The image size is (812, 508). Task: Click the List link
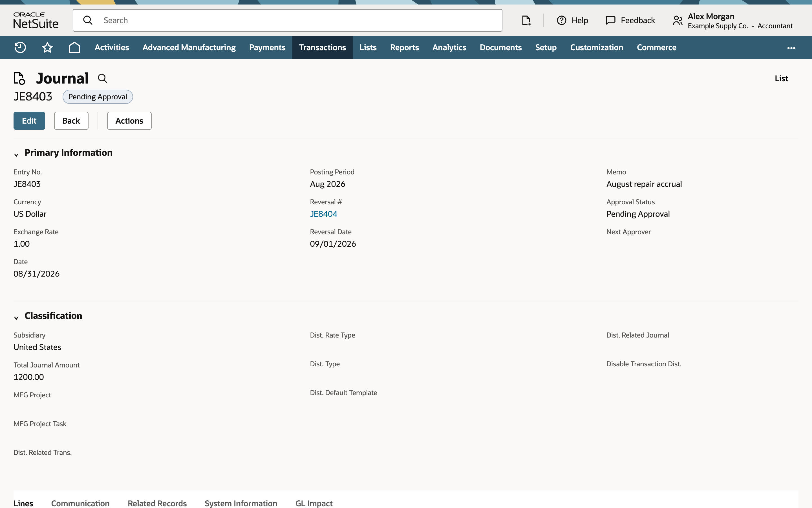point(781,78)
